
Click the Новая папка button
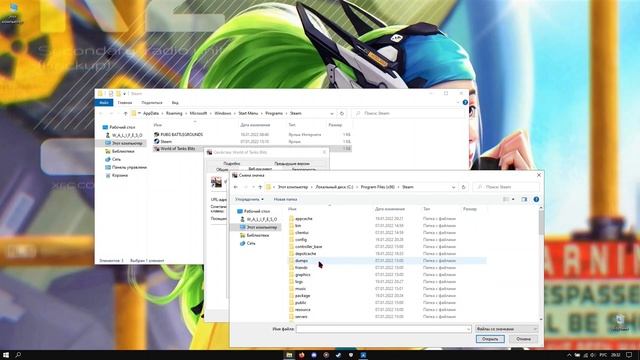285,199
